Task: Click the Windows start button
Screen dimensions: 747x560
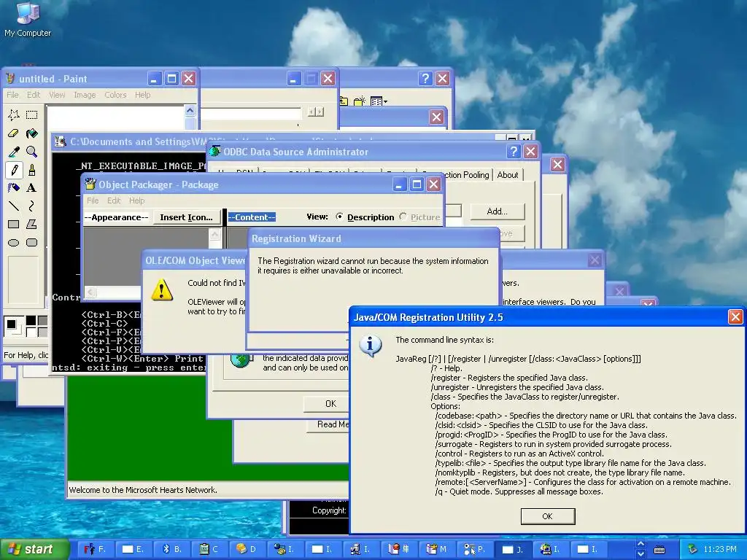Action: (34, 550)
